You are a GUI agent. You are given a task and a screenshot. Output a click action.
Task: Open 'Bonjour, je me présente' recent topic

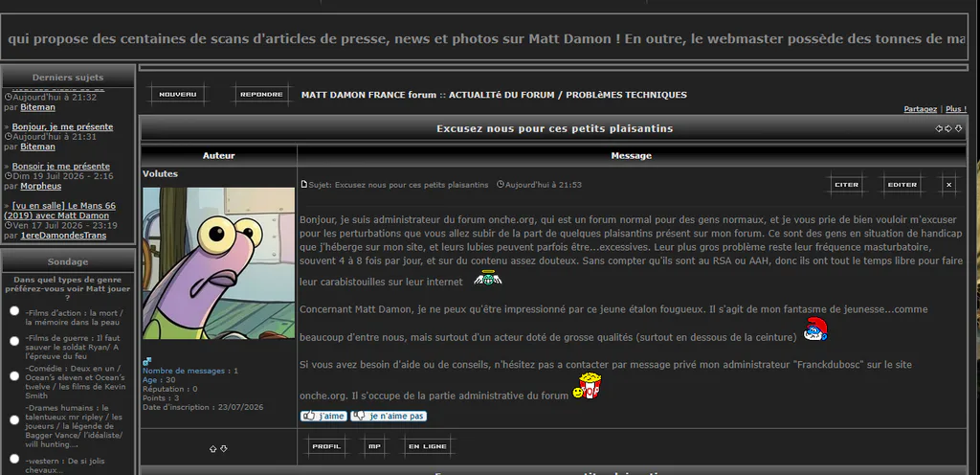62,126
